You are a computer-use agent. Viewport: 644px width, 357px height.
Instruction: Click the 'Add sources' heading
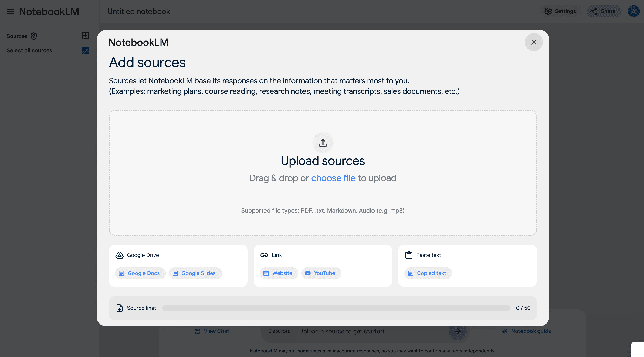tap(147, 63)
